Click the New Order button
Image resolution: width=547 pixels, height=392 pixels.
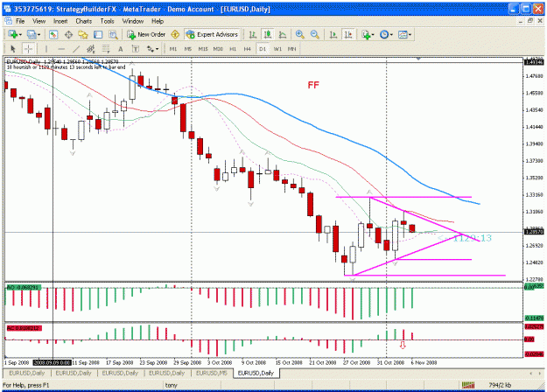click(x=146, y=34)
